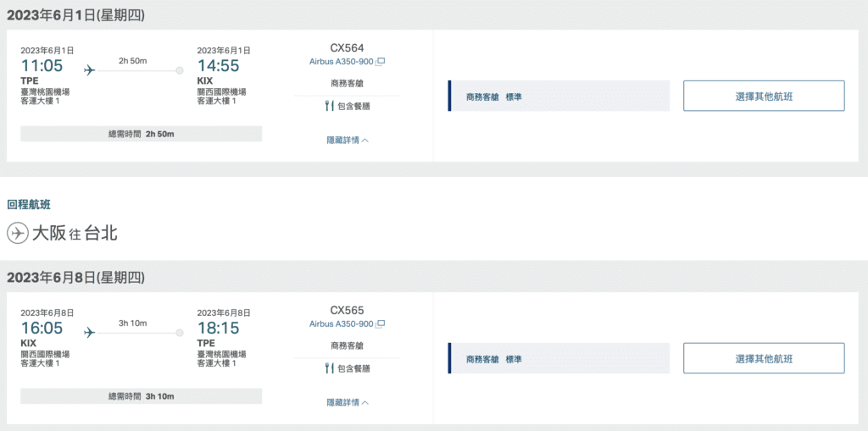Open the Airbus A350-900 link for CX564
Screen dimensions: 868x431
[341, 62]
